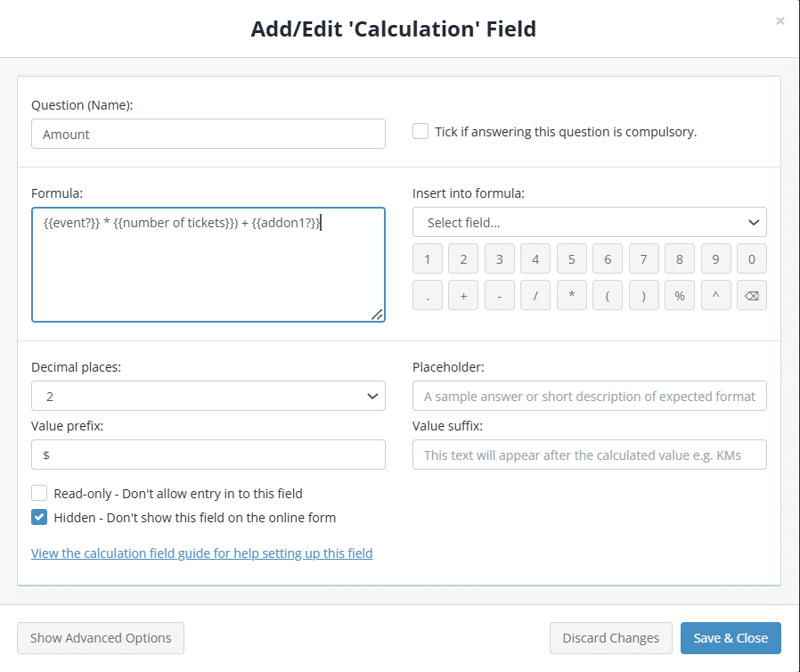Screen dimensions: 800x672
Task: Expand the Decimal places dropdown
Action: [208, 396]
